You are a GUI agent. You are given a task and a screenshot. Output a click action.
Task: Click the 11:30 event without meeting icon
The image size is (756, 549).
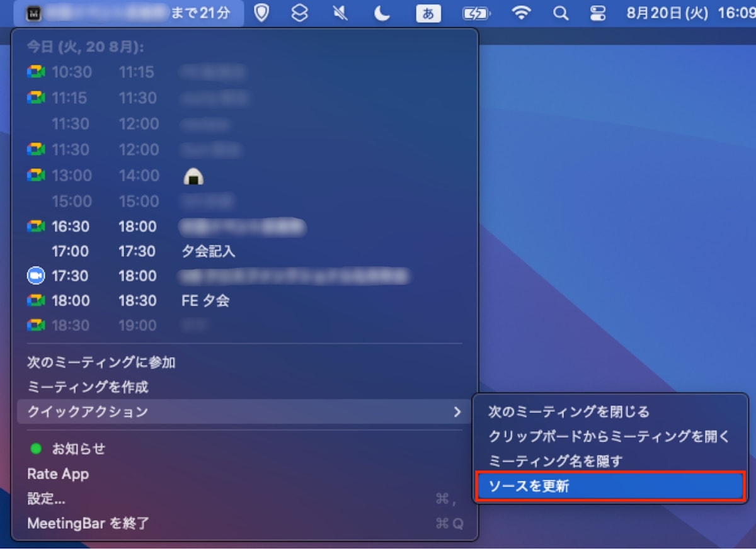point(244,123)
